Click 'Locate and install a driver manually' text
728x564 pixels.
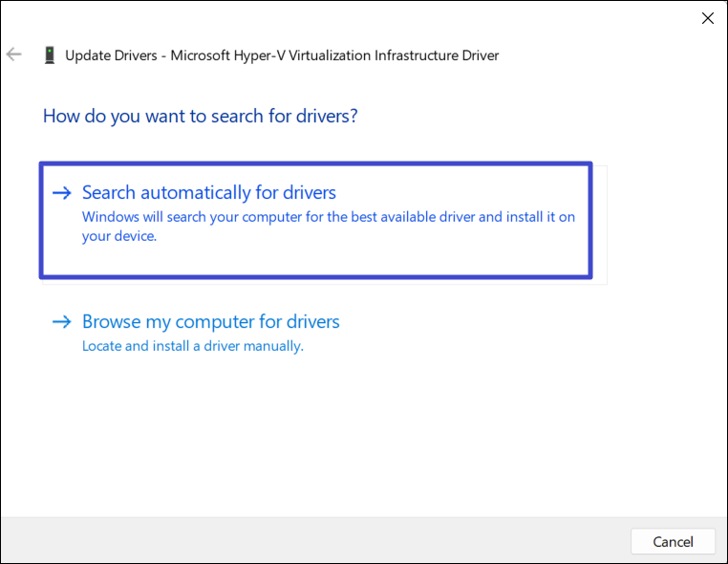click(192, 346)
